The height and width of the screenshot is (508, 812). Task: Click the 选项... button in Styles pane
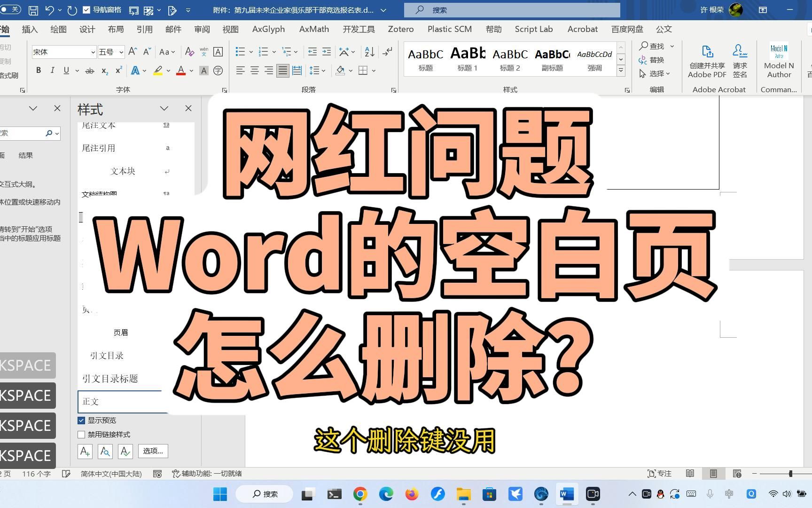[153, 451]
